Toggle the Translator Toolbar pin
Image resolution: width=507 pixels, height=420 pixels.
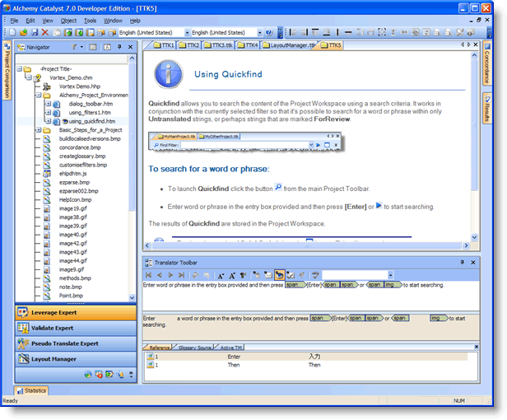click(x=462, y=263)
